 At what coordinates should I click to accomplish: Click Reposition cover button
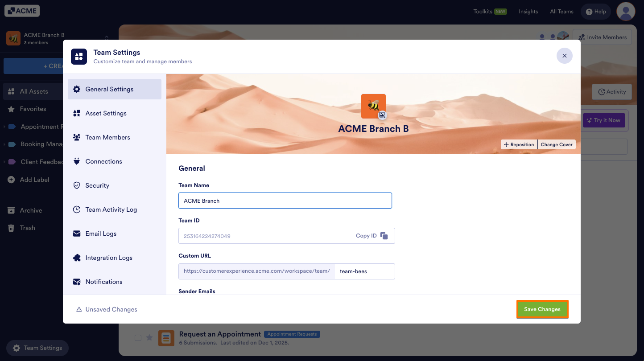click(519, 144)
